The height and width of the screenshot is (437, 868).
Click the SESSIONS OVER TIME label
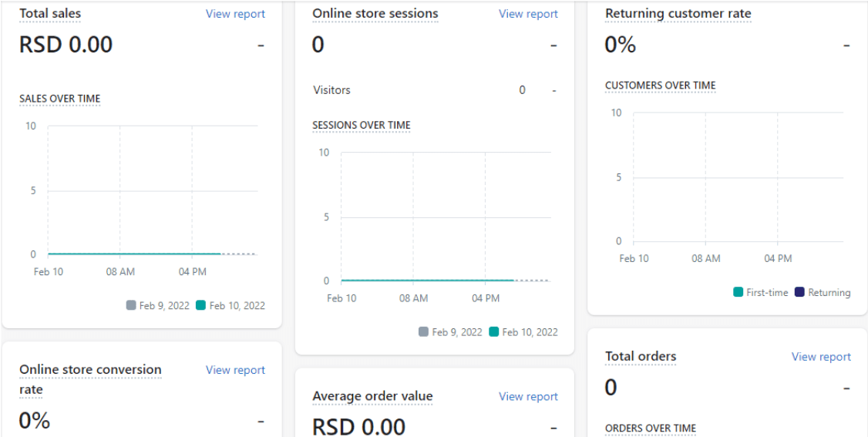click(x=362, y=126)
